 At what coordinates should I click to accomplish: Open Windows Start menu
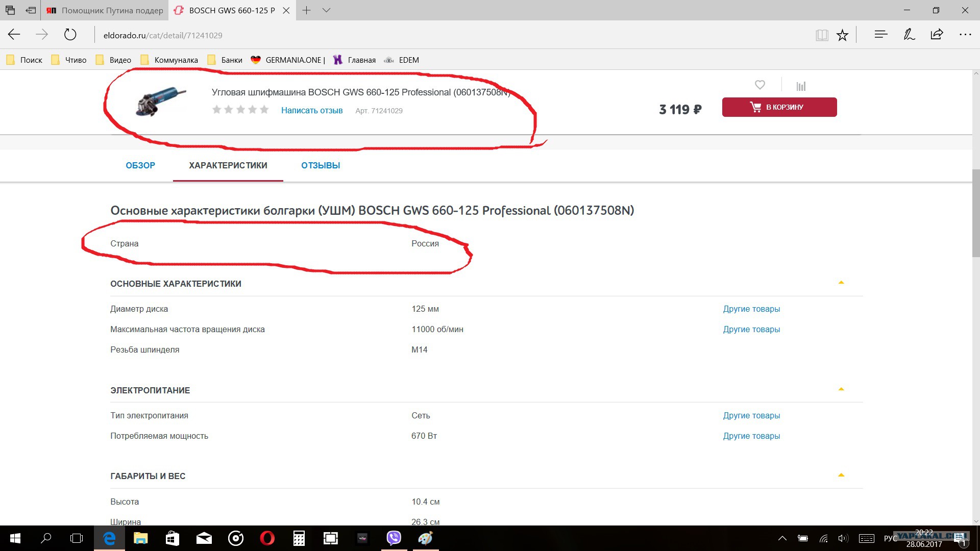pyautogui.click(x=15, y=538)
